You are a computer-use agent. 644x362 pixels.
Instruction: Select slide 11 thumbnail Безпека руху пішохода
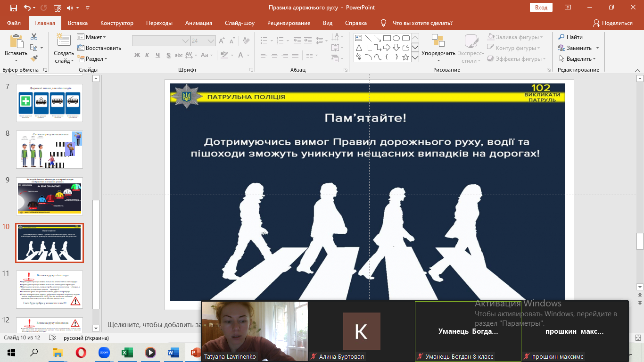tap(50, 289)
